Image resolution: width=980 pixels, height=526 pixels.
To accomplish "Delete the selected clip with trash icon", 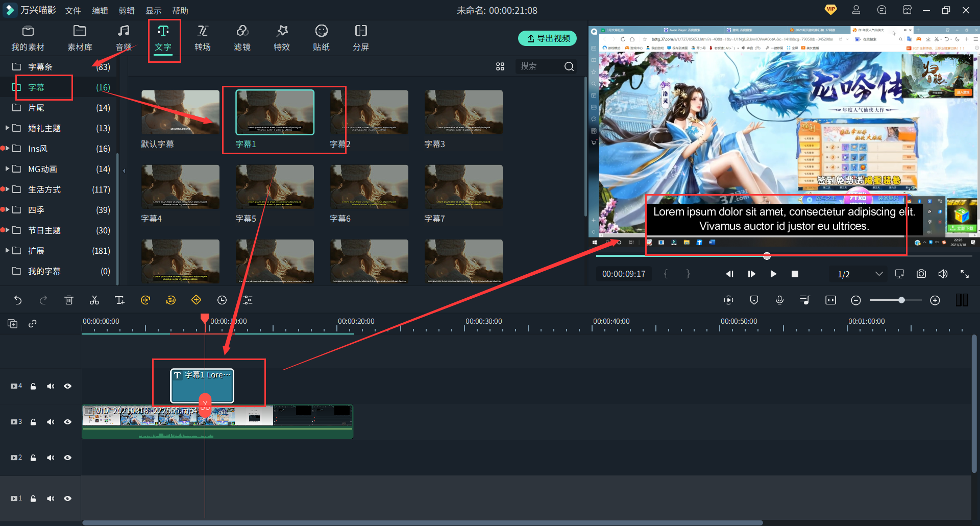I will [69, 300].
